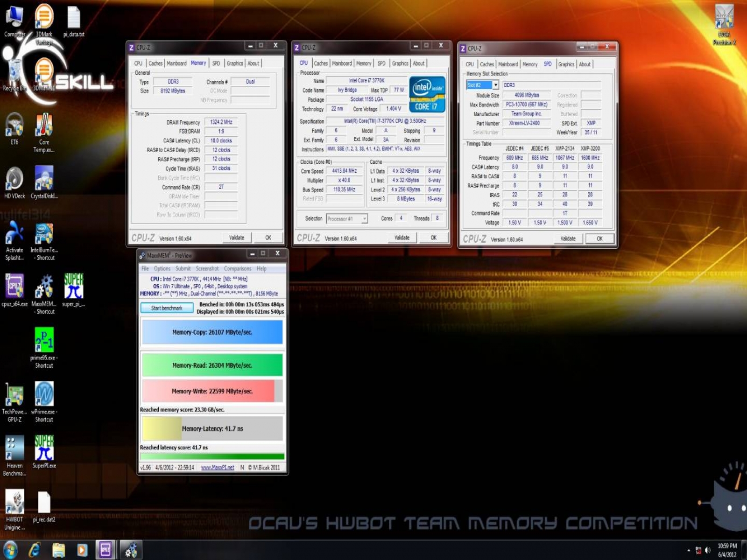Open Windows Explorer from the taskbar

[58, 550]
